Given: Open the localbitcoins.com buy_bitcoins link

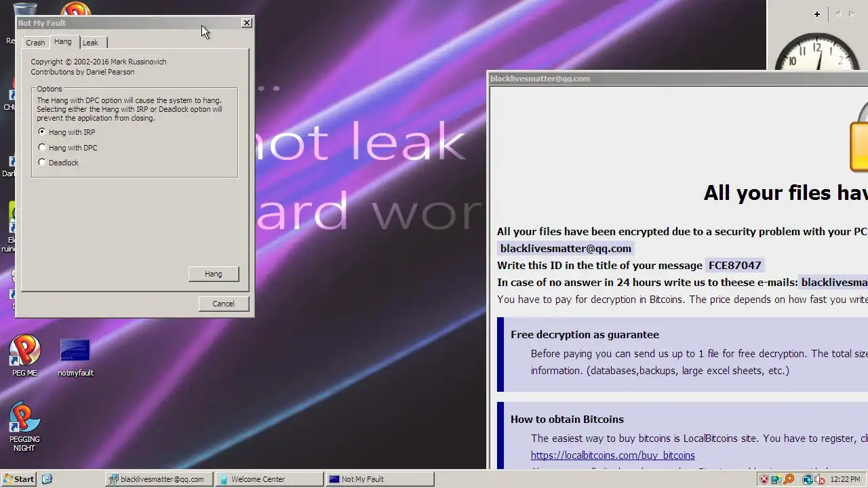Looking at the screenshot, I should (613, 455).
